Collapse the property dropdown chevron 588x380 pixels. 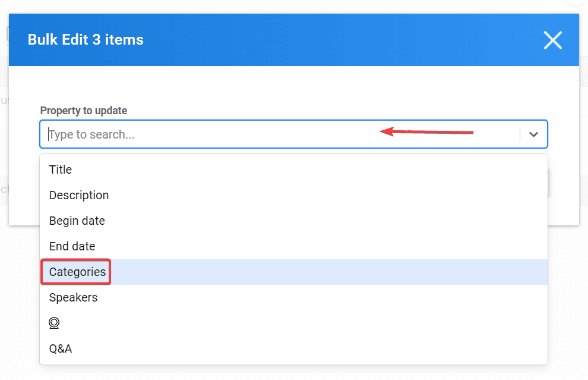click(x=533, y=134)
